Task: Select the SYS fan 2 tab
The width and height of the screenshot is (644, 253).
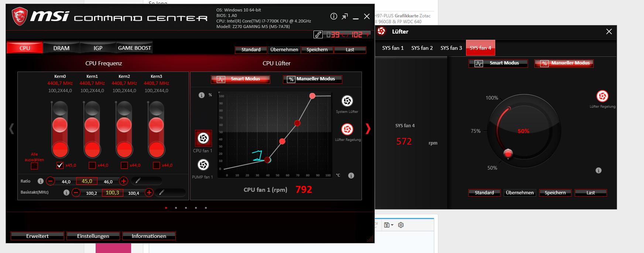Action: (x=422, y=48)
